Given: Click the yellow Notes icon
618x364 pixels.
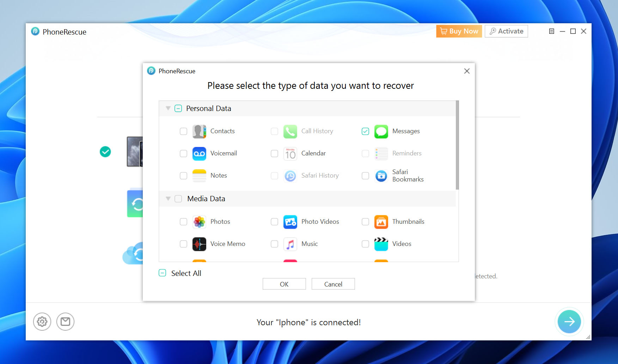Looking at the screenshot, I should point(199,176).
